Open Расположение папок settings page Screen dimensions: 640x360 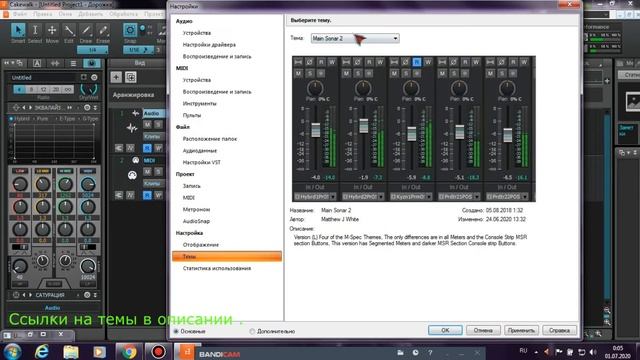210,139
